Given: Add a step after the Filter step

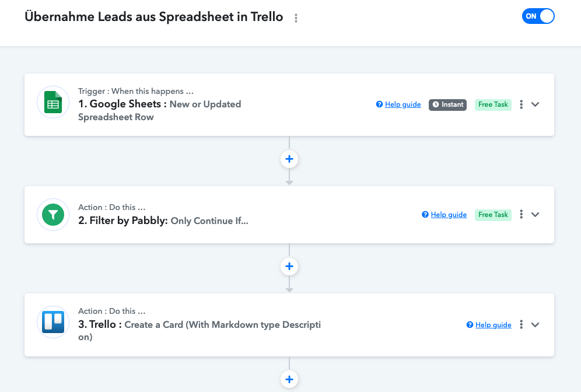Looking at the screenshot, I should point(289,267).
